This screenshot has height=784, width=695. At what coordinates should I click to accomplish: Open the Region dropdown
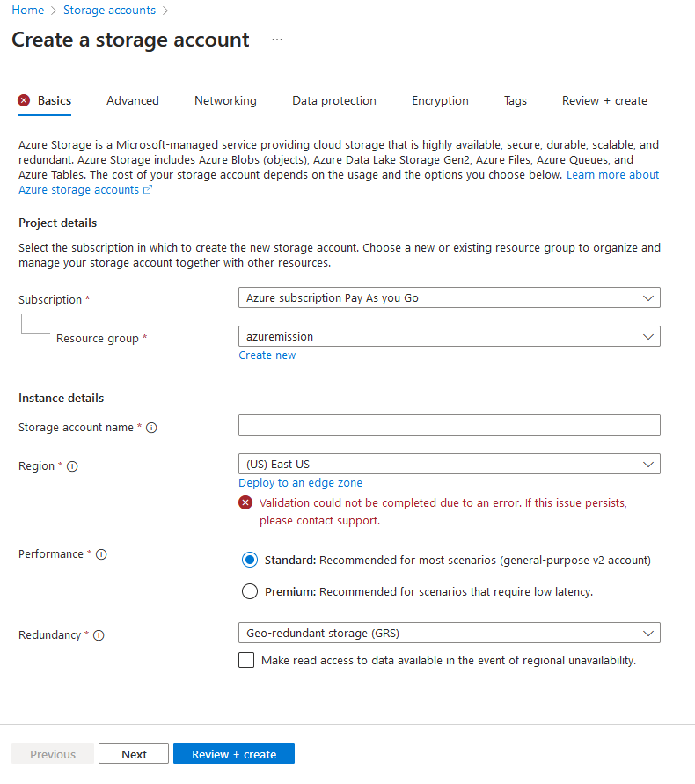pos(449,464)
